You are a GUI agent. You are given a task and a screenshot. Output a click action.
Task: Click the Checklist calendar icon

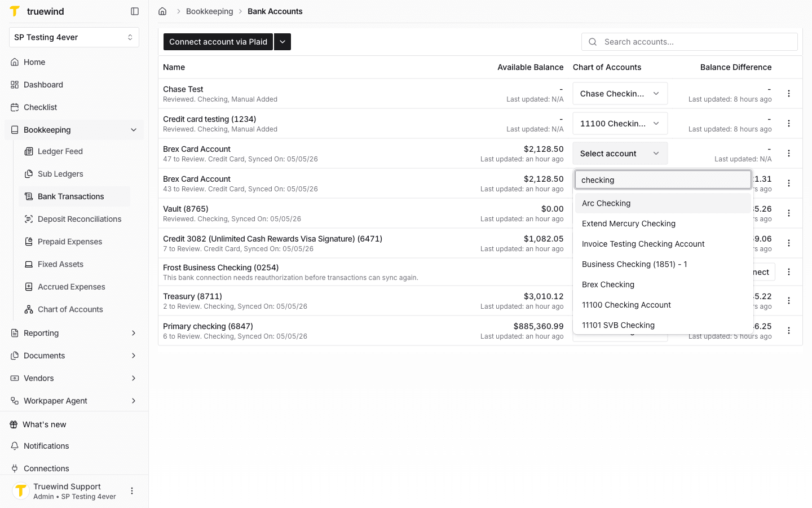tap(15, 107)
